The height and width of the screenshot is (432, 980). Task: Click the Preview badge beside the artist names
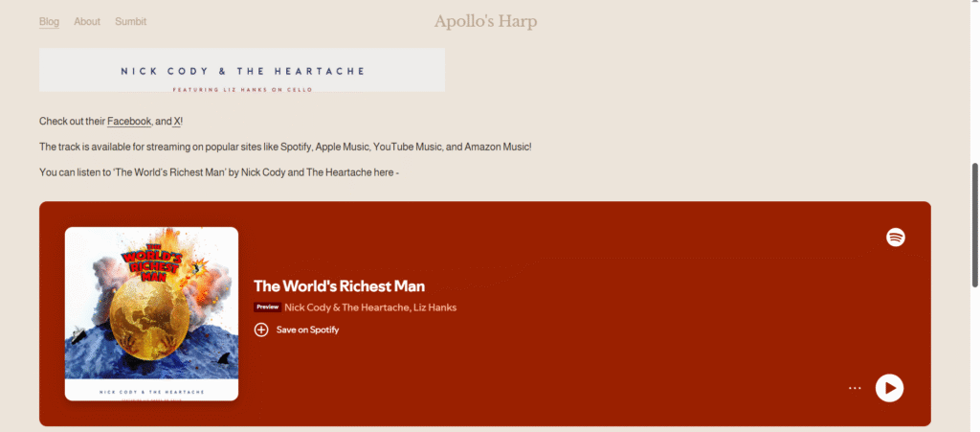click(267, 307)
